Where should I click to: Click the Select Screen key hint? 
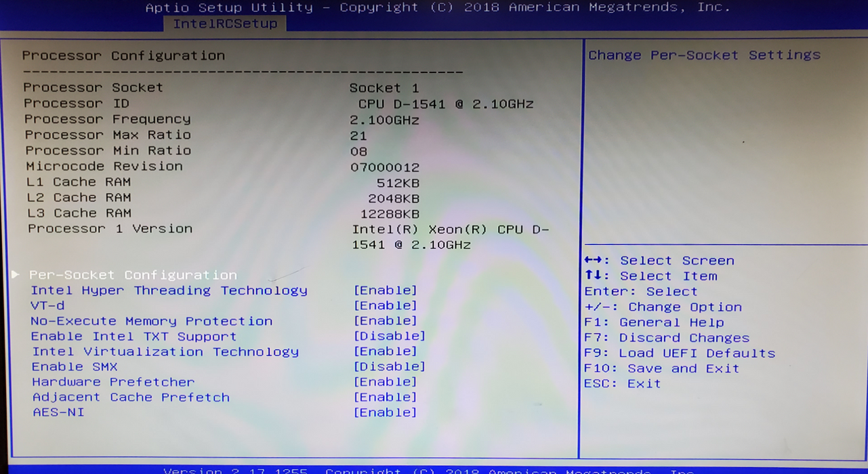click(659, 261)
